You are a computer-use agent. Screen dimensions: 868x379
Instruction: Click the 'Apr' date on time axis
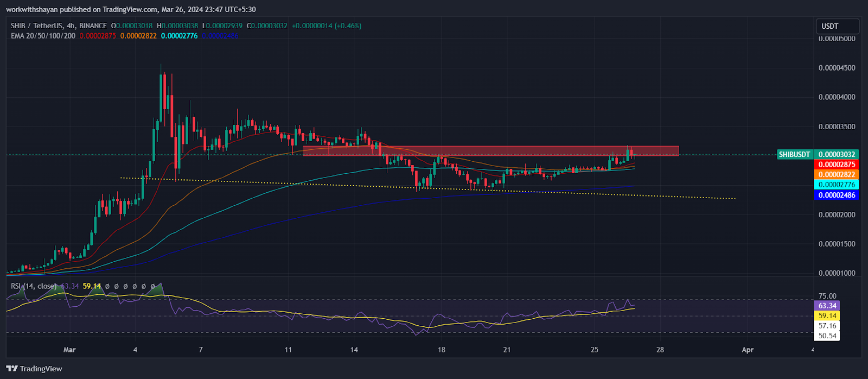pyautogui.click(x=747, y=350)
